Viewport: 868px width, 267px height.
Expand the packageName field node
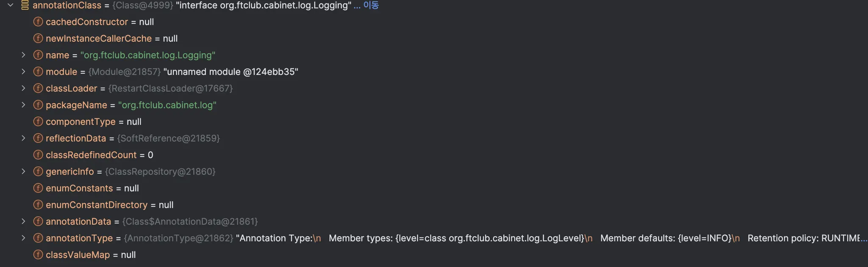coord(23,105)
